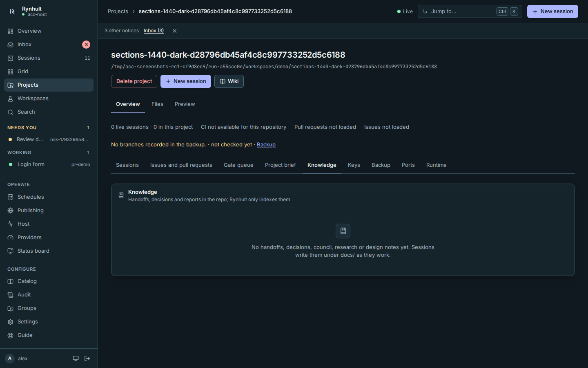
Task: Click the Rynhult logo
Action: coord(12,11)
